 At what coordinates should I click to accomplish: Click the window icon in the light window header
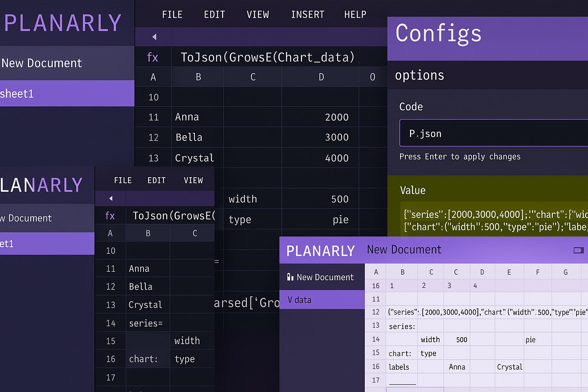578,250
